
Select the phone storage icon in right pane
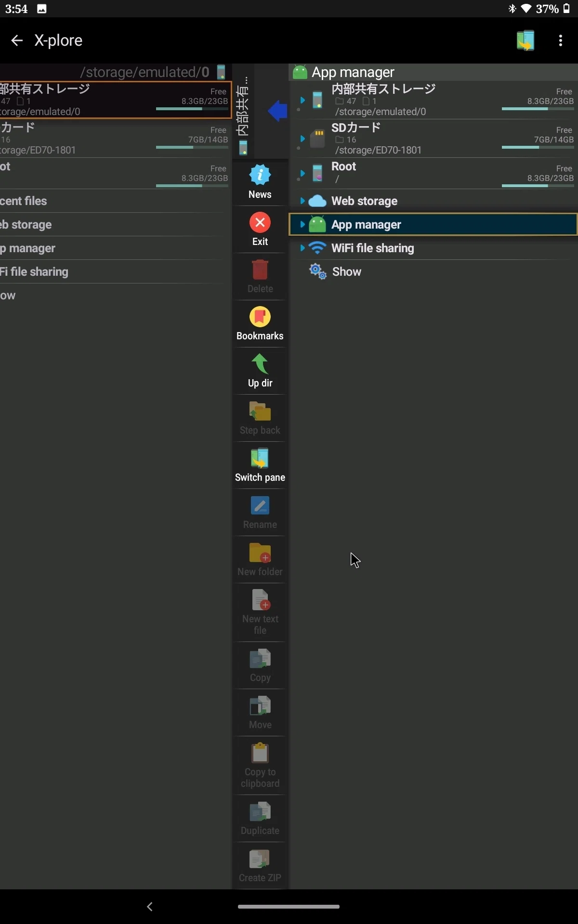pyautogui.click(x=317, y=100)
